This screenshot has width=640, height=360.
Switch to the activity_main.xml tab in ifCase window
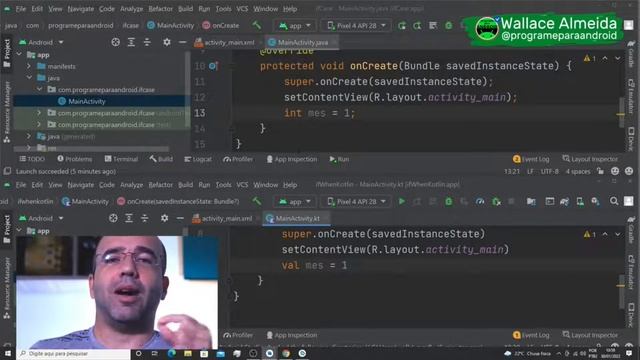[x=224, y=42]
